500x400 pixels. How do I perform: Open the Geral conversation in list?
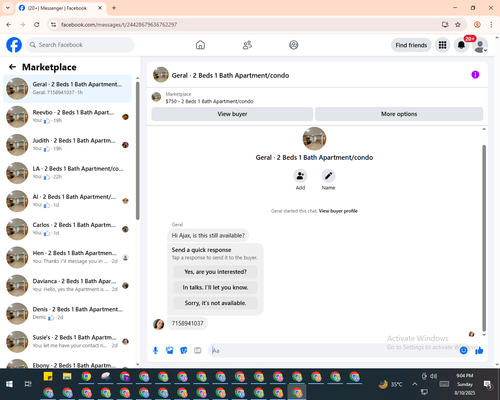click(x=67, y=89)
